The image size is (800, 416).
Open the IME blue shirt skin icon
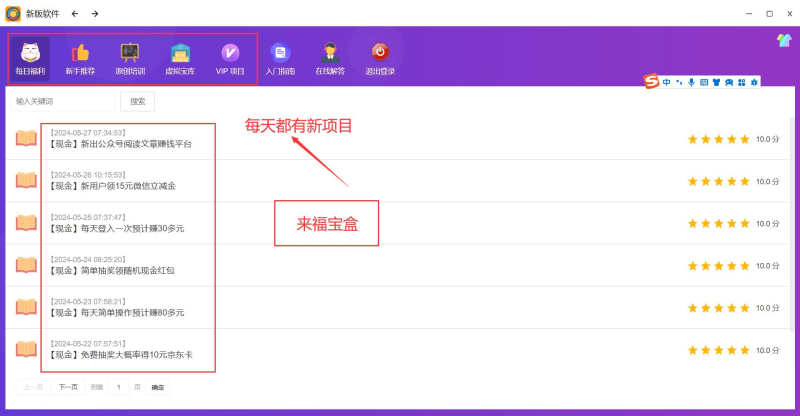716,82
